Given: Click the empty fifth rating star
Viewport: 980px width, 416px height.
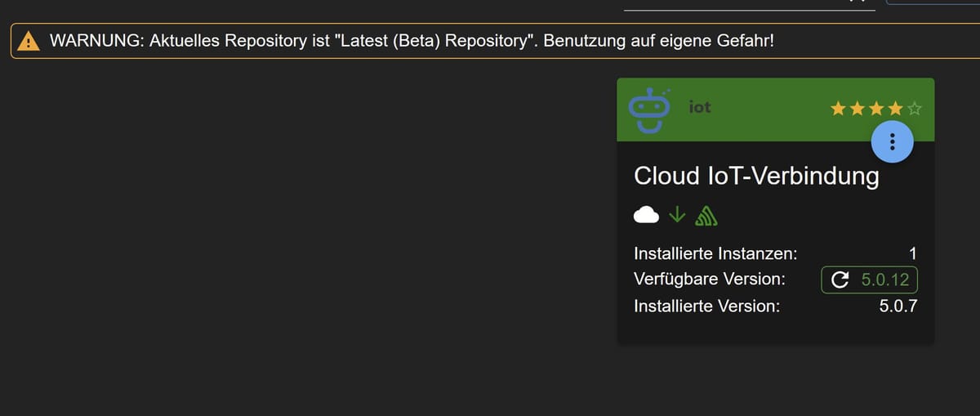Looking at the screenshot, I should pos(915,108).
